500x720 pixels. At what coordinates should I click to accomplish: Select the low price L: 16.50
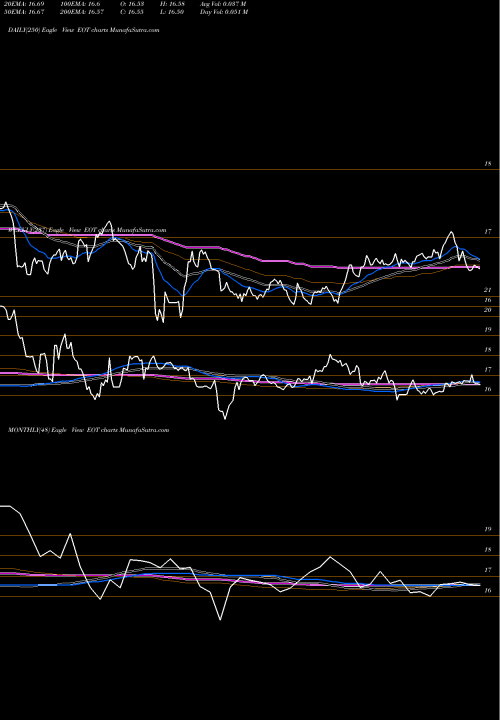click(x=172, y=12)
